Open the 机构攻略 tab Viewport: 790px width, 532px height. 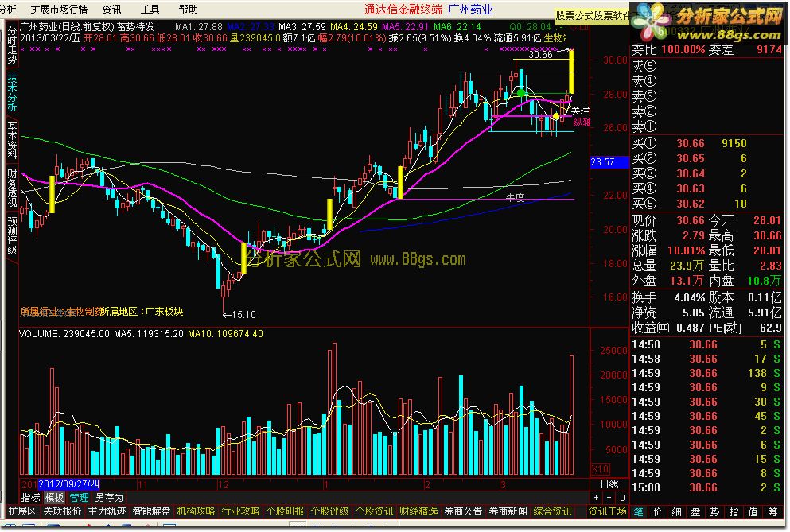click(196, 511)
